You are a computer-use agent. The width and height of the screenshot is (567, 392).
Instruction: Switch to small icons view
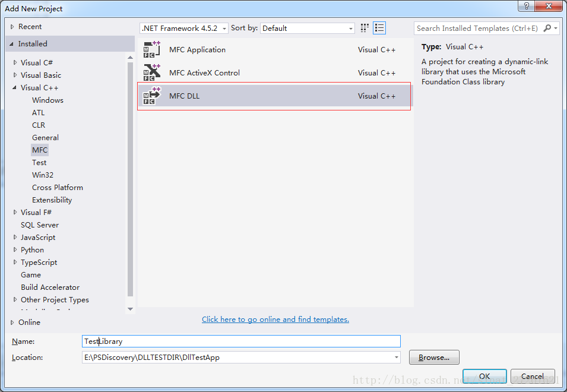point(365,28)
